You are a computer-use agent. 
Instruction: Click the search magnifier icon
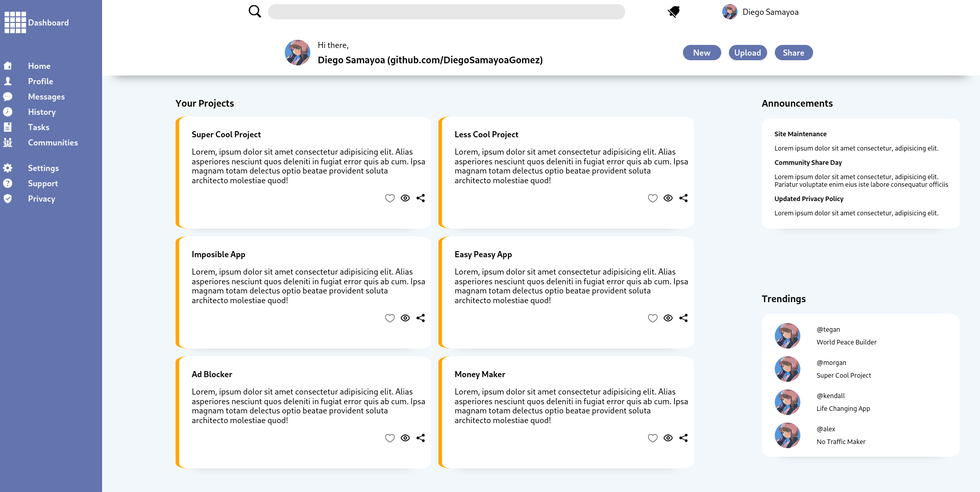(255, 11)
